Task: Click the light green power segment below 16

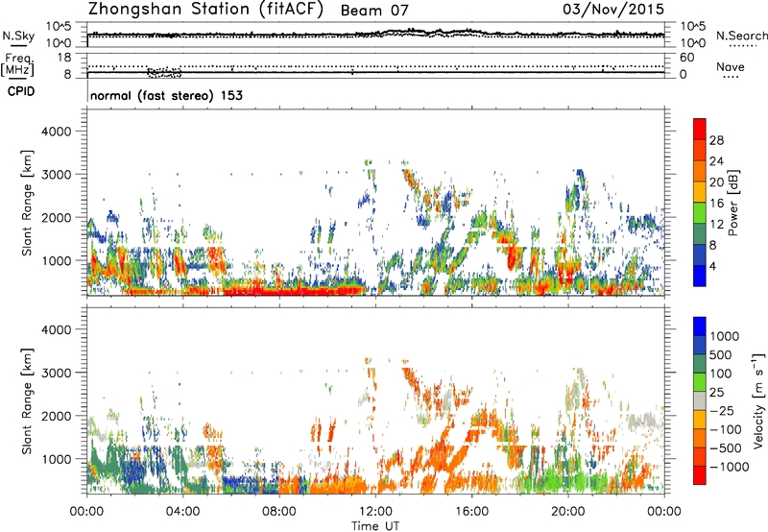Action: point(700,212)
